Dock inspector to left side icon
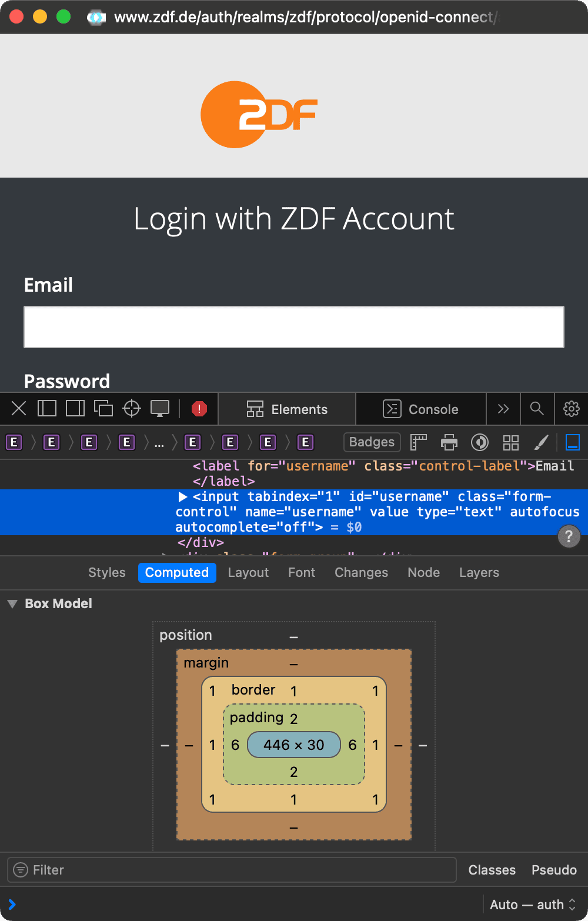588x921 pixels. [x=47, y=408]
